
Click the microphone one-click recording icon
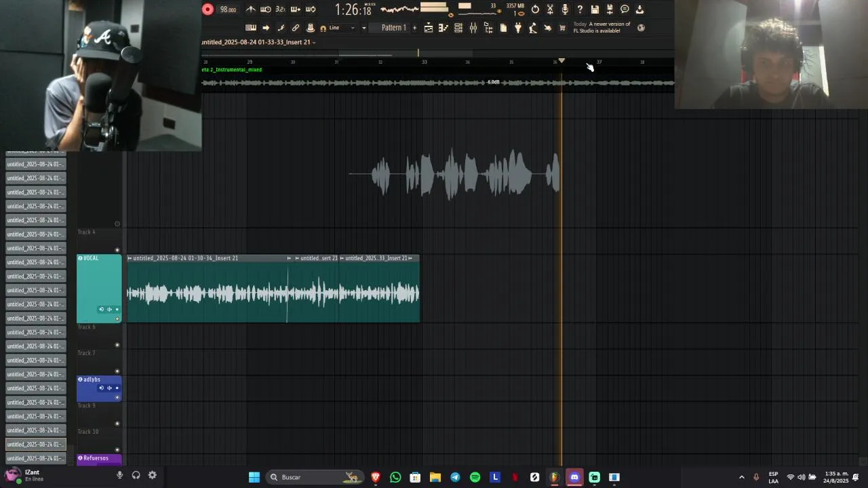pos(565,9)
